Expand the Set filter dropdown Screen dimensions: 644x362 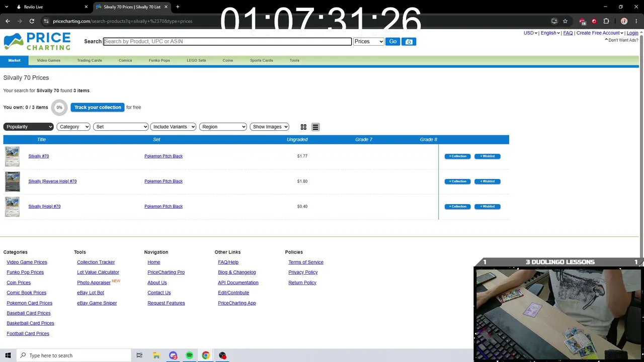121,127
